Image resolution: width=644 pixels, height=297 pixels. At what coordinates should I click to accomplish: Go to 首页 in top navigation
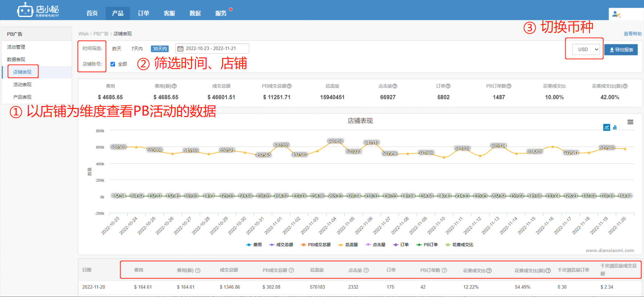(92, 13)
